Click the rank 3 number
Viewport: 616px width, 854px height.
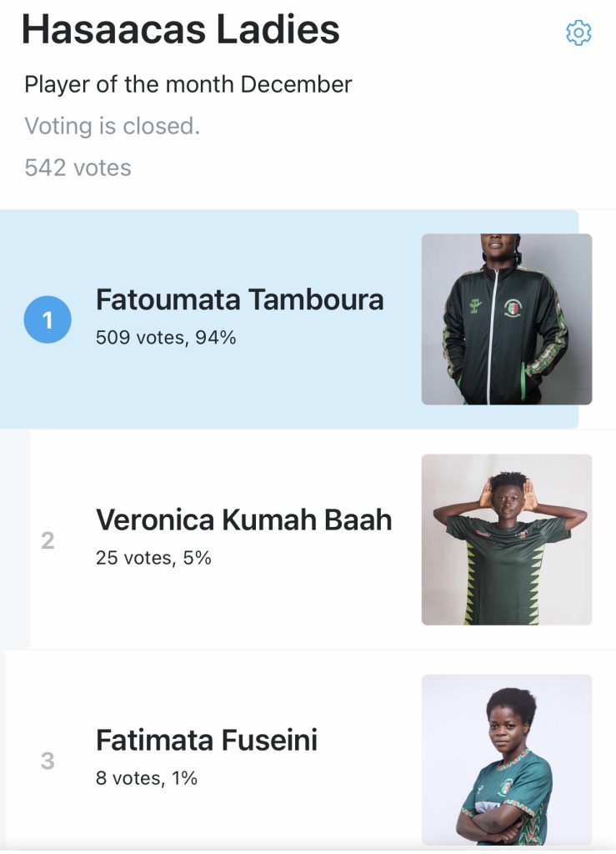coord(48,761)
